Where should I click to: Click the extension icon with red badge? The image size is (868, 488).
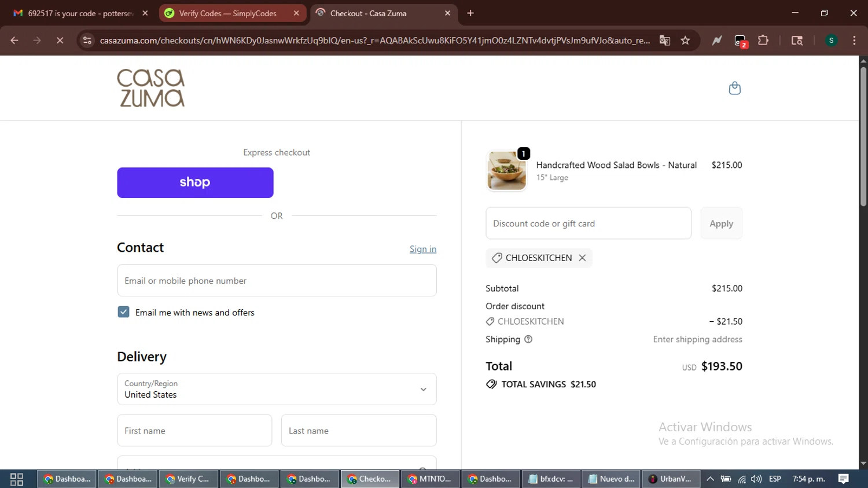(741, 41)
